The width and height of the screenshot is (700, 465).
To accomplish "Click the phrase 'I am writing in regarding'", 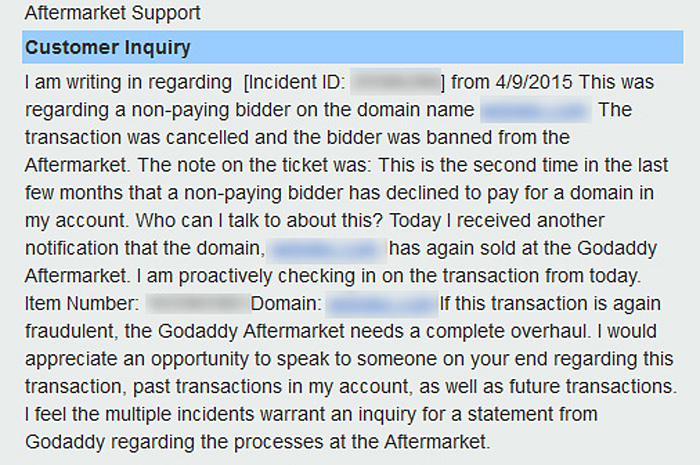I will (x=125, y=81).
